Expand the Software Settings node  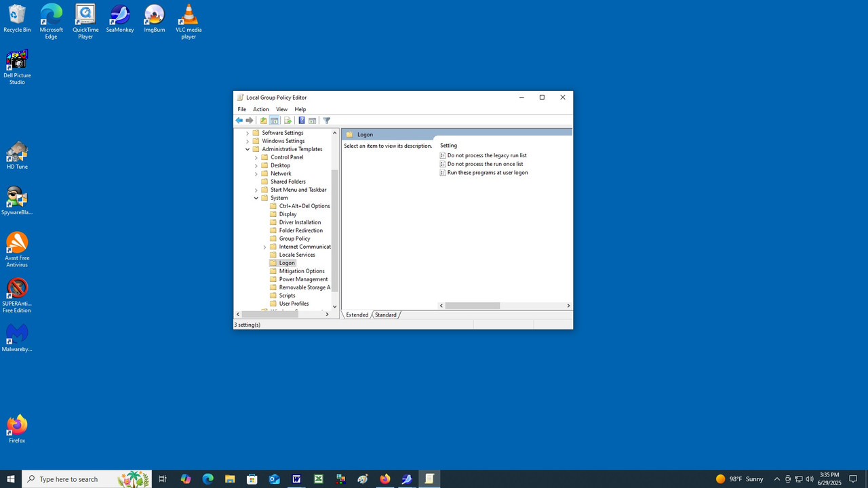(248, 133)
